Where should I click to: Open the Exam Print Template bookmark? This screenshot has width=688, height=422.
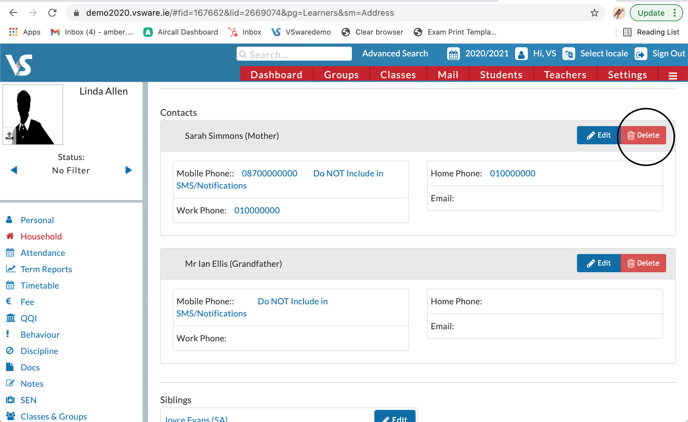click(x=455, y=32)
